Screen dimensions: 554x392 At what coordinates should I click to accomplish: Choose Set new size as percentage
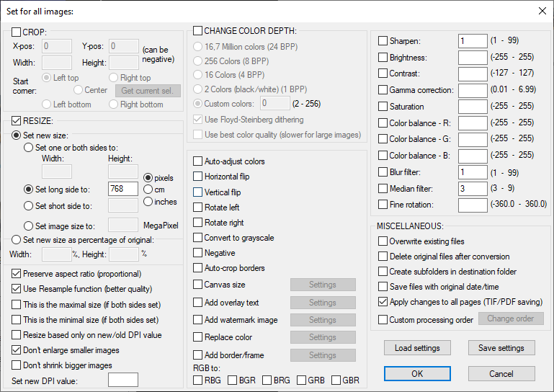coord(17,240)
